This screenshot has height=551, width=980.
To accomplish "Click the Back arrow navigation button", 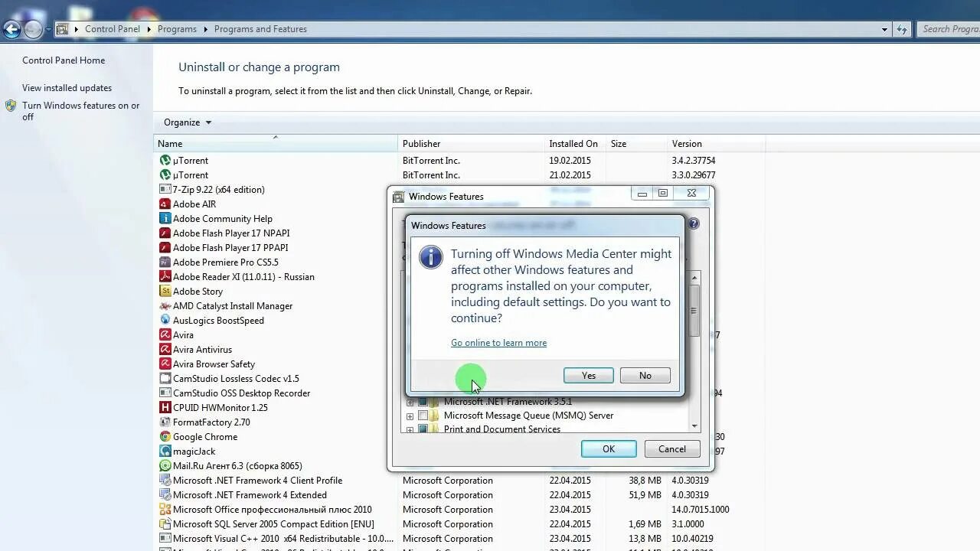I will pos(11,29).
